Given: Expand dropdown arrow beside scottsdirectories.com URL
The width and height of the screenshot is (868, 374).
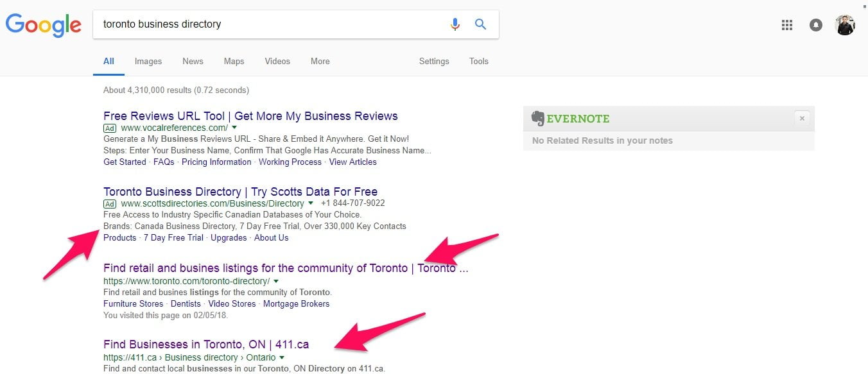Looking at the screenshot, I should pos(311,203).
